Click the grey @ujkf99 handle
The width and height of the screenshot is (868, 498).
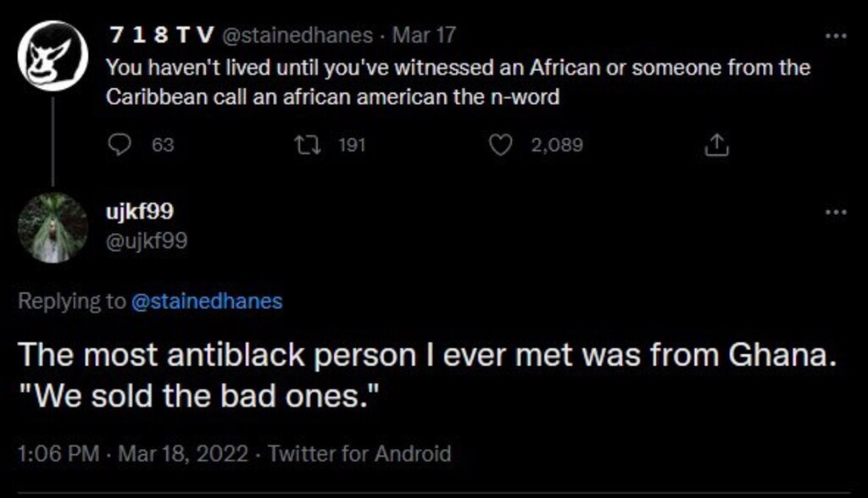click(147, 242)
